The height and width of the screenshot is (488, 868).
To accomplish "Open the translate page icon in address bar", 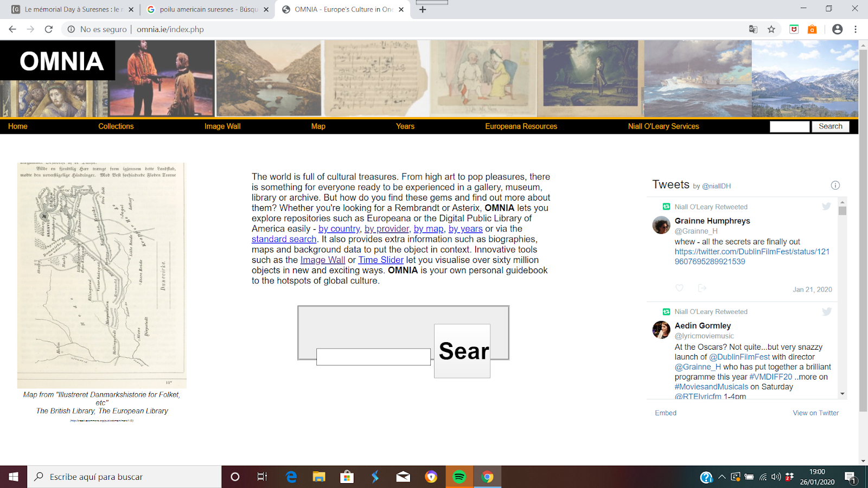I will tap(753, 29).
